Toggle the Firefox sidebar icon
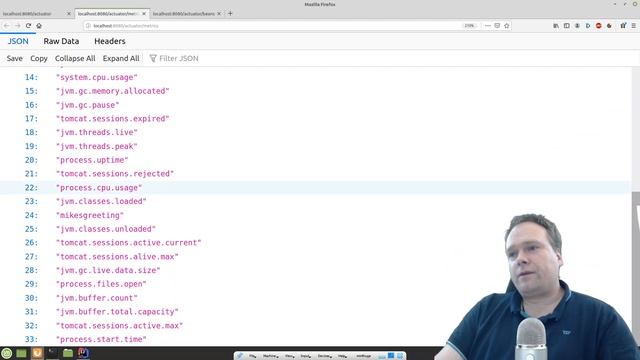The image size is (640, 360). coord(567,26)
